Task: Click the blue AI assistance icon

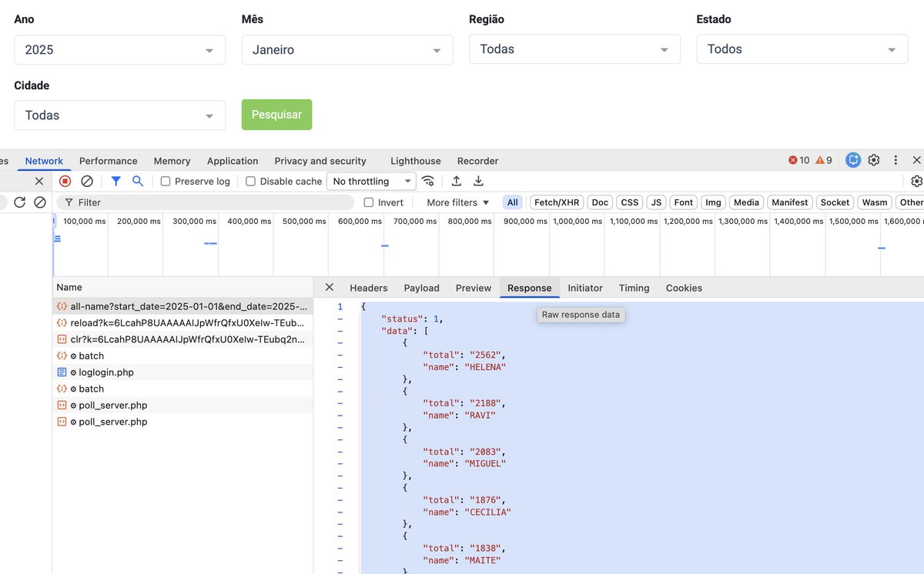Action: pyautogui.click(x=853, y=160)
